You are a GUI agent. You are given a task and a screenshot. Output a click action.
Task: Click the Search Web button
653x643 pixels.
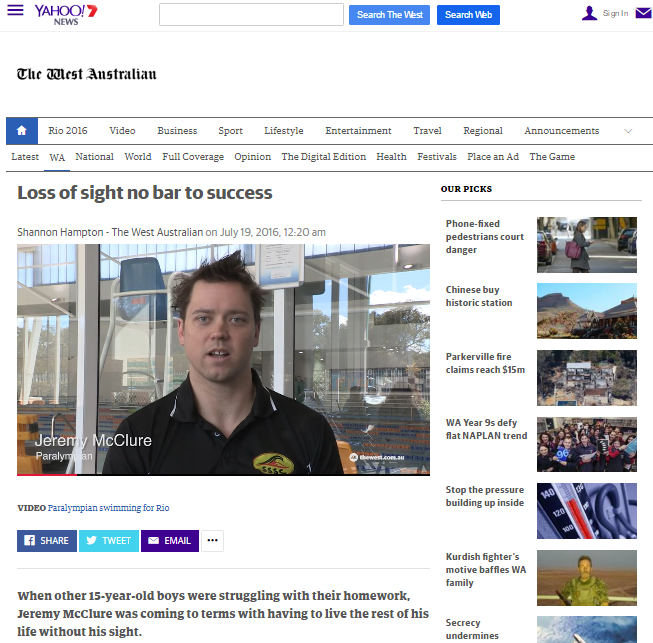click(x=468, y=15)
